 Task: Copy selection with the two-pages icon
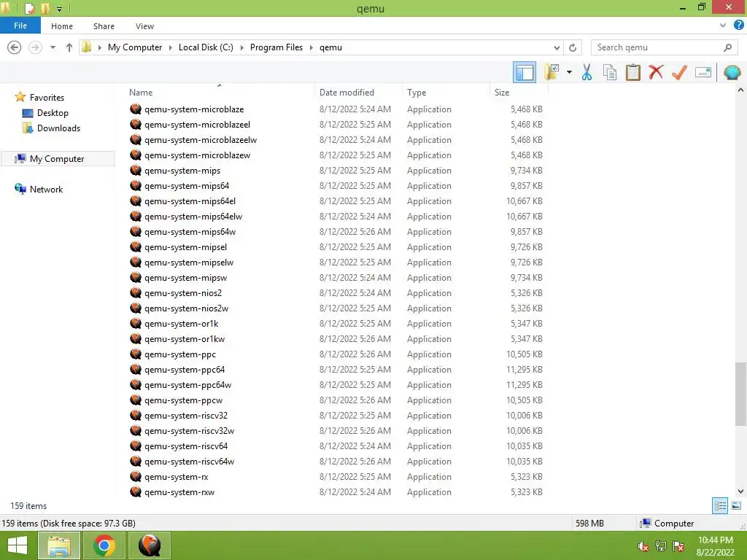[610, 72]
